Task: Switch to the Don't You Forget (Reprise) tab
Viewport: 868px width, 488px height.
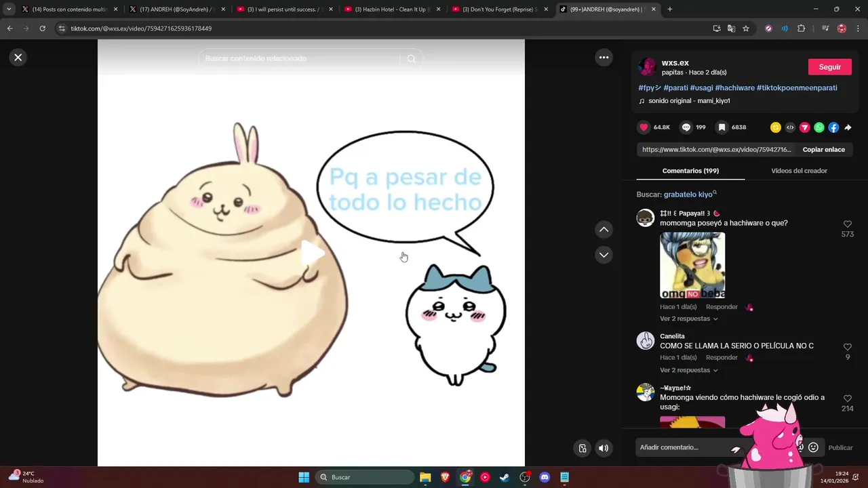Action: (x=500, y=9)
